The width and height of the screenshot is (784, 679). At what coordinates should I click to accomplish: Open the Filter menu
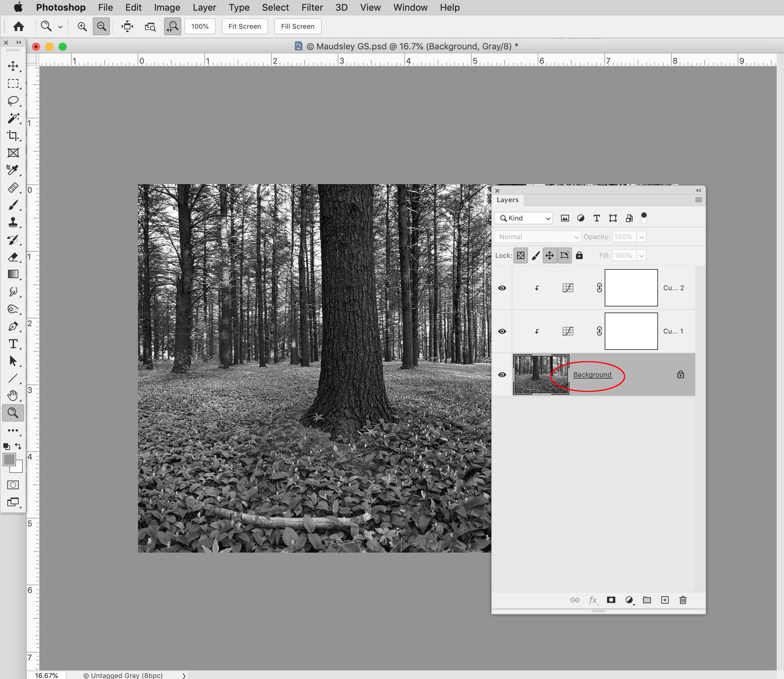click(312, 8)
